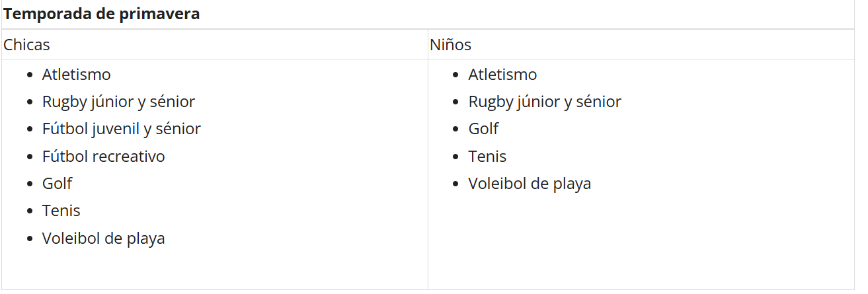Image resolution: width=868 pixels, height=294 pixels.
Task: Click "Atletismo" in the Niños list
Action: [502, 75]
